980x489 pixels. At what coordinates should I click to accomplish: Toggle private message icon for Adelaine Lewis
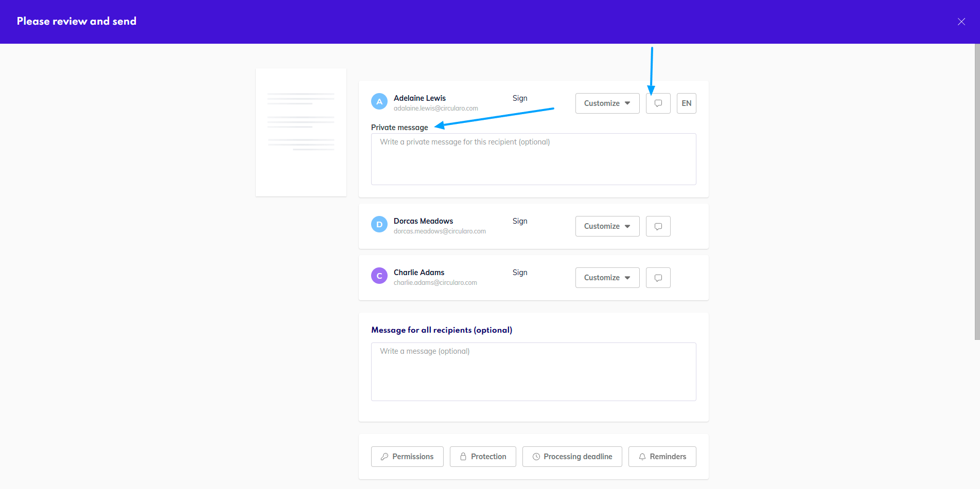(x=658, y=103)
